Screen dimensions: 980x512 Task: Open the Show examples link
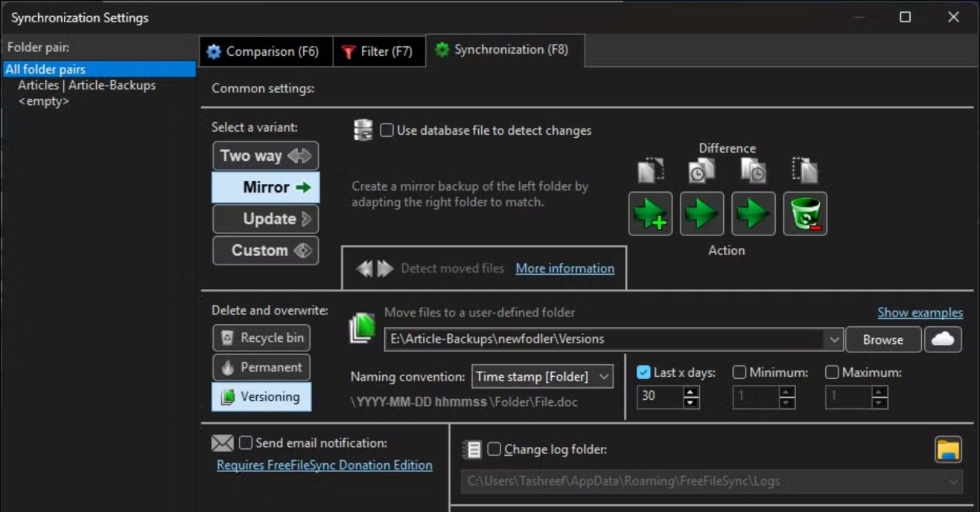[920, 312]
